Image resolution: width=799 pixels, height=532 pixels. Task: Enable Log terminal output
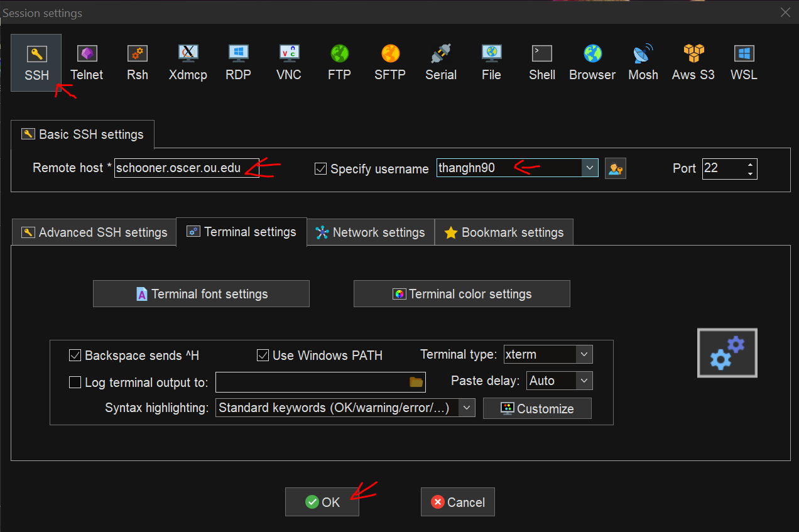[75, 382]
